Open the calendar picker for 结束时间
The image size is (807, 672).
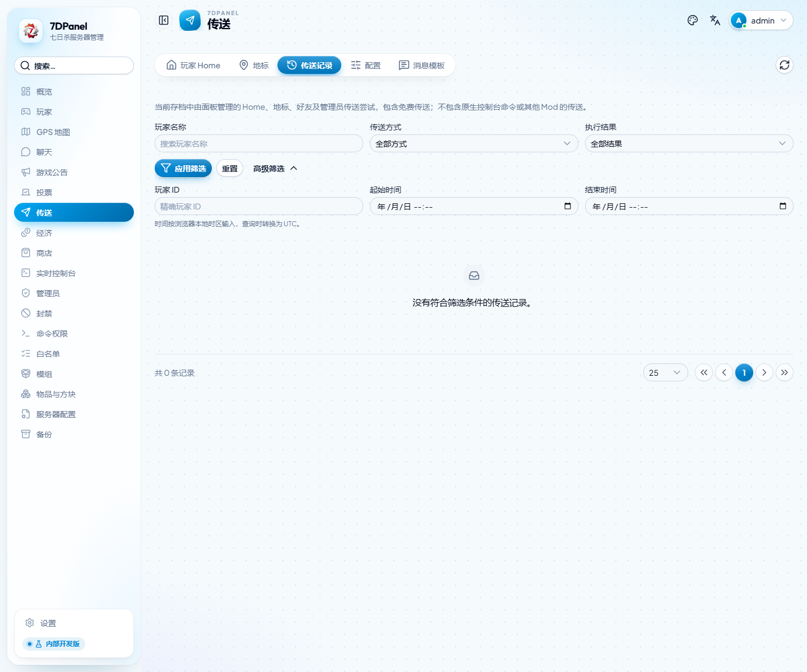[783, 206]
